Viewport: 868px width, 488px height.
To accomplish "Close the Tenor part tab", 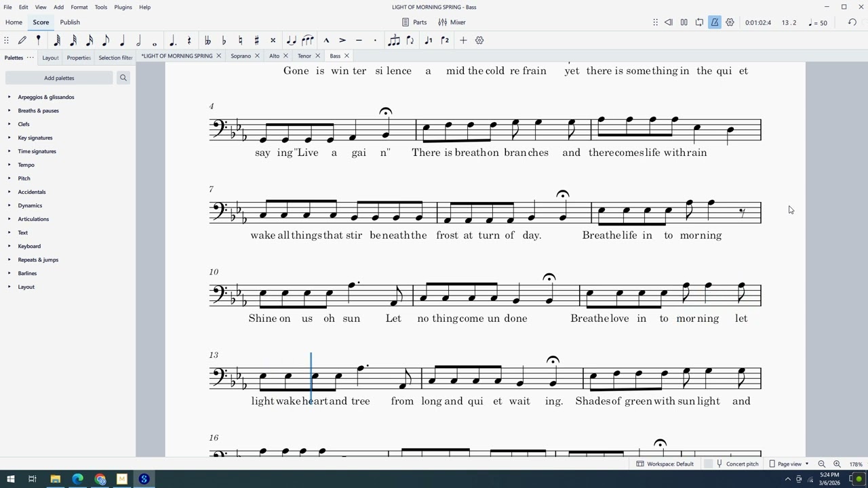I will 317,56.
